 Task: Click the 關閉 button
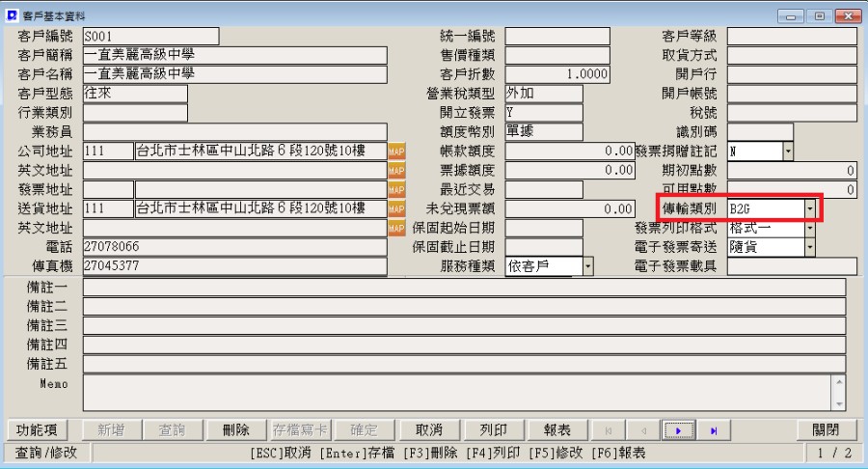pyautogui.click(x=826, y=430)
